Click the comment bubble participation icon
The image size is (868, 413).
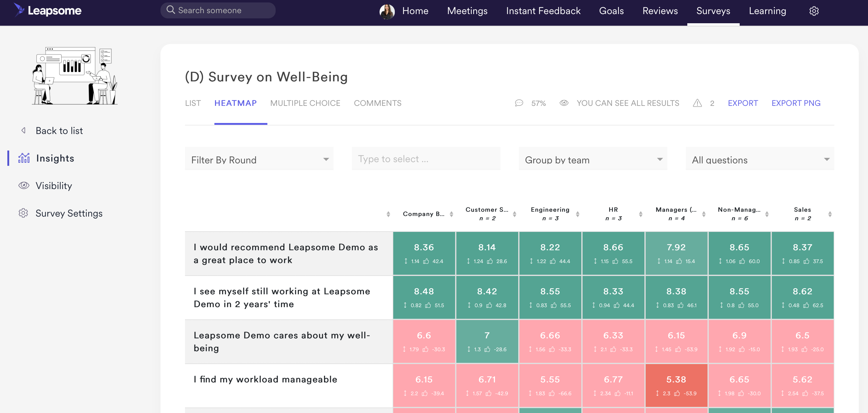tap(519, 103)
